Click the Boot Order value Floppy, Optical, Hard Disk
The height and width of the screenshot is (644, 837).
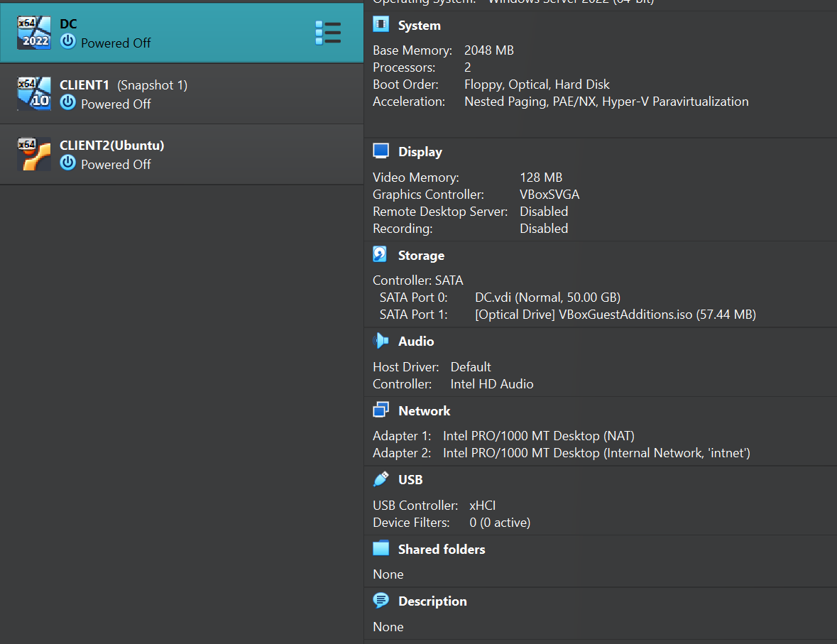click(x=537, y=84)
